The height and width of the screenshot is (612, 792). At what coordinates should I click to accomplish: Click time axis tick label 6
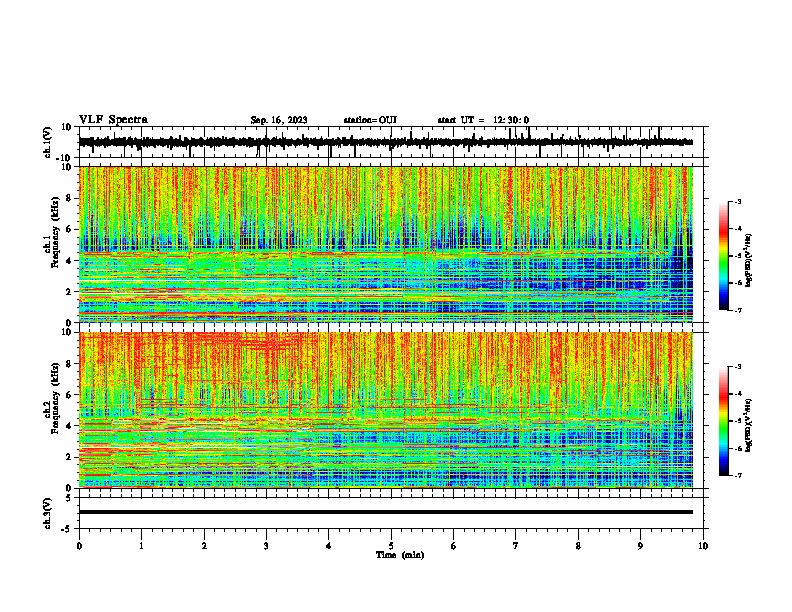(454, 546)
